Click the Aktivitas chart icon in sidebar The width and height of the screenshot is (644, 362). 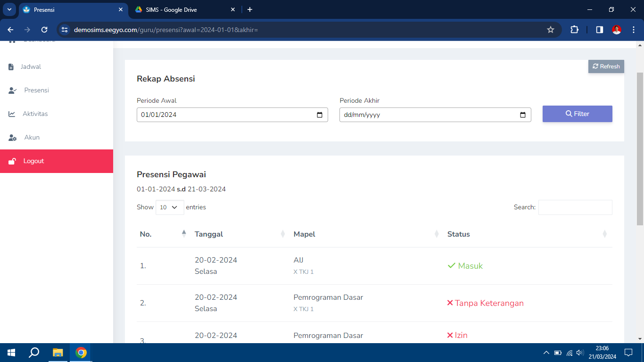pos(12,114)
